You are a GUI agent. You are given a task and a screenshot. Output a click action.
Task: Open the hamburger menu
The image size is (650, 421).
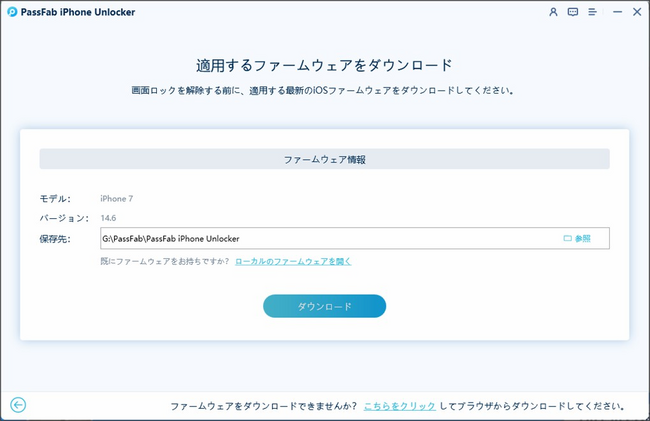tap(592, 12)
